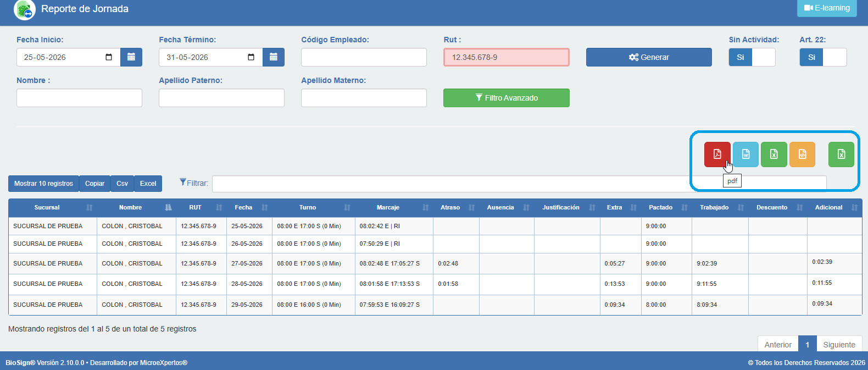
Task: Open Mostrar 10 registros dropdown
Action: [43, 184]
